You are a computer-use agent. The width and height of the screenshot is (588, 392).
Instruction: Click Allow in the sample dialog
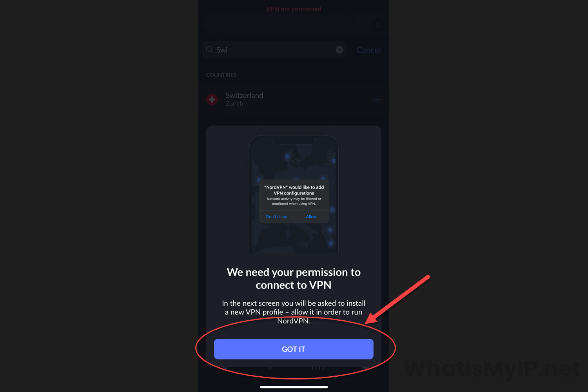[x=311, y=217]
